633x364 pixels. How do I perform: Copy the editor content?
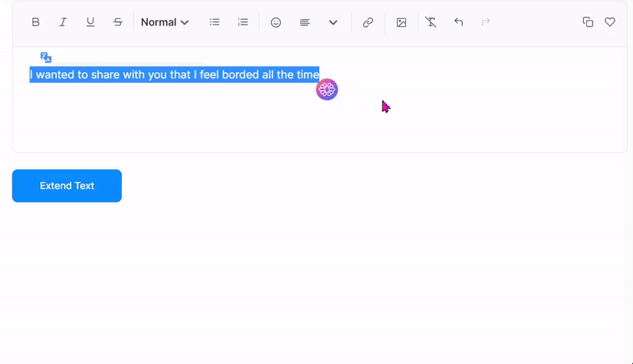588,22
